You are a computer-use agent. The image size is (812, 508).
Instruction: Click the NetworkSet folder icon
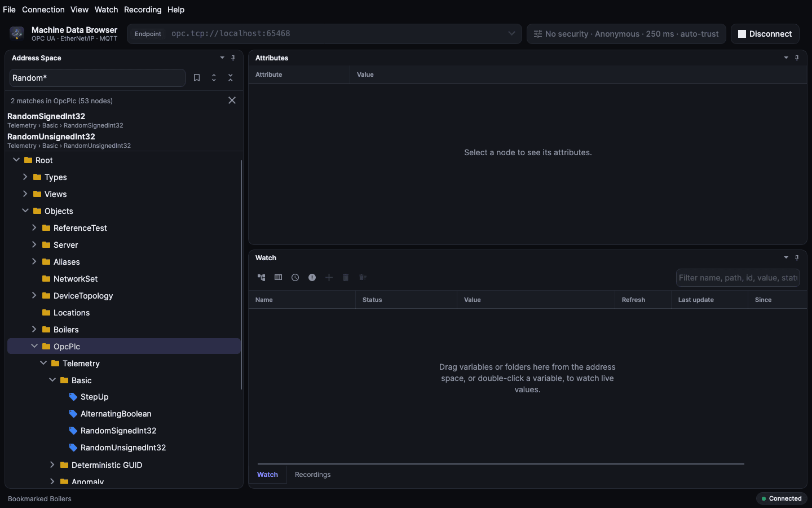pos(46,279)
